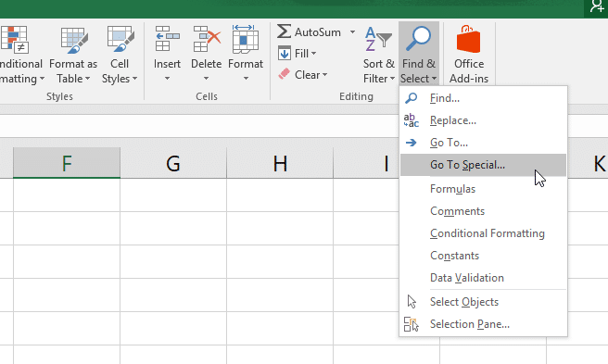Select column F header
Screen dimensions: 608x364
[x=67, y=163]
